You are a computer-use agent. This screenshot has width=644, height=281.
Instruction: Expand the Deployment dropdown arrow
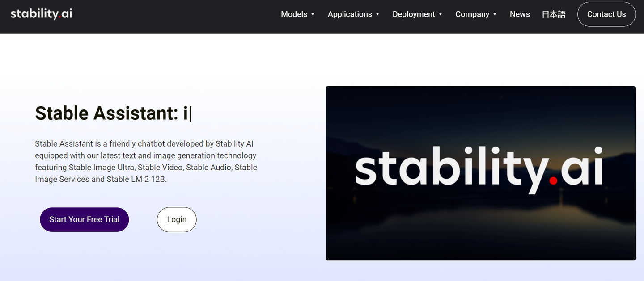pos(441,14)
